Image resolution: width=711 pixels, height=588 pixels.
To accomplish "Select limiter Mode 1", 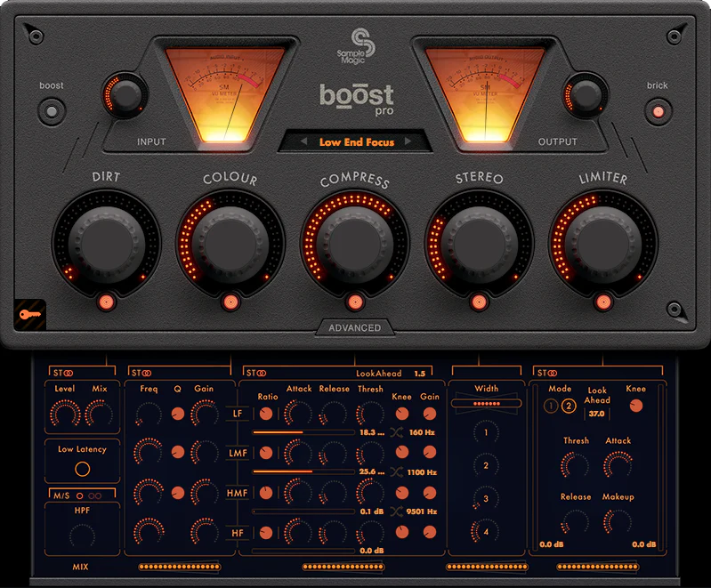I will [x=551, y=406].
